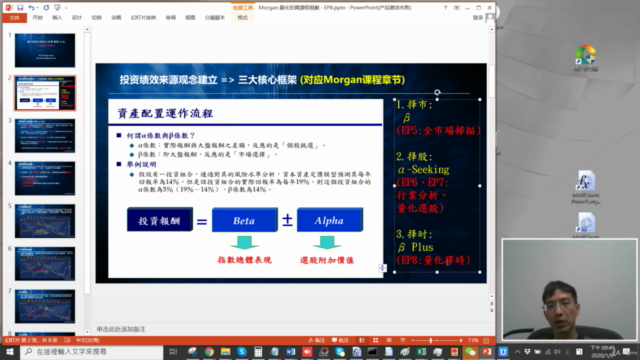640x360 pixels.
Task: Switch to Slide Sorter view
Action: pyautogui.click(x=376, y=340)
